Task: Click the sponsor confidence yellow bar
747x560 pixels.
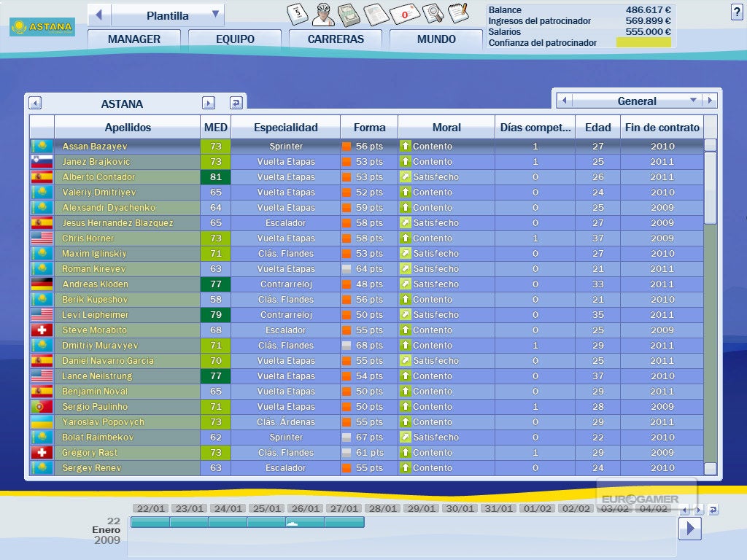Action: point(643,42)
